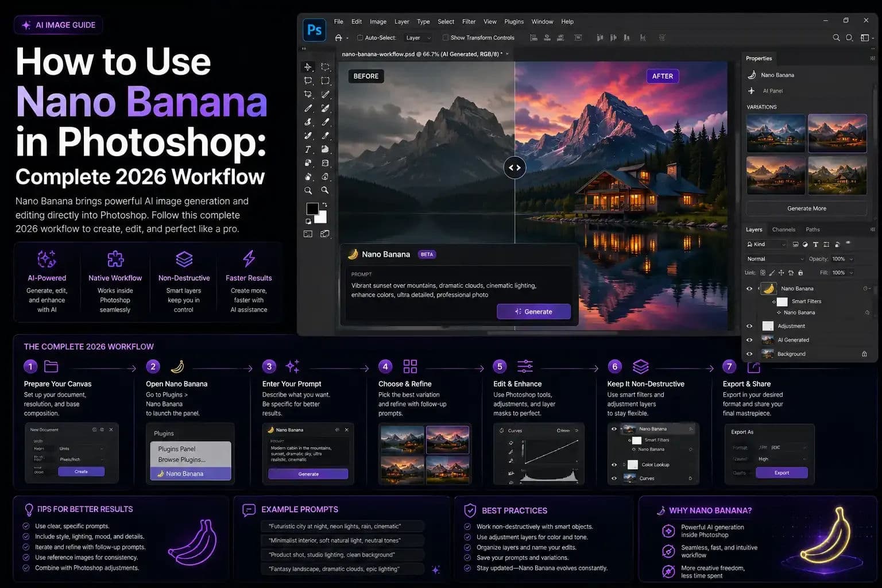Viewport: 882px width, 588px height.
Task: Click the workspace layout icon top right
Action: pos(865,38)
